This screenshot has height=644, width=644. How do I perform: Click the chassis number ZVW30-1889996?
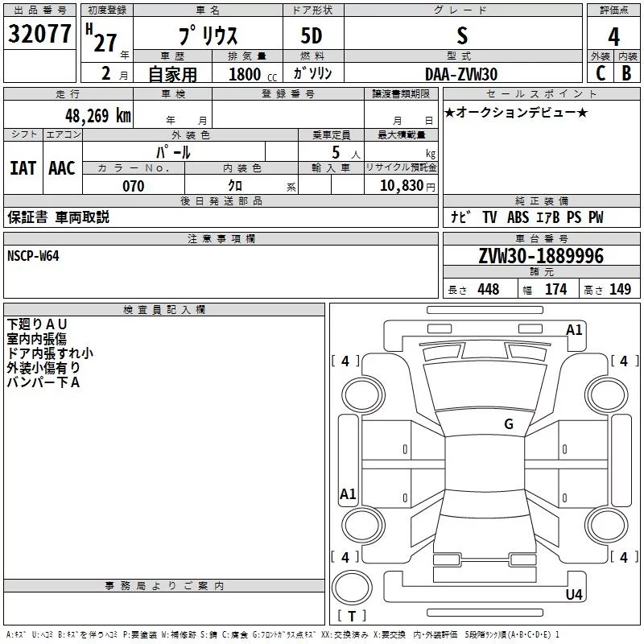tap(541, 256)
